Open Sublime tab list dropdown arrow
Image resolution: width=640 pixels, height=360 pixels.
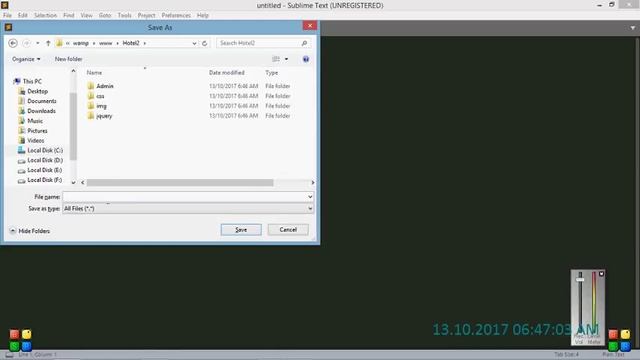[633, 28]
